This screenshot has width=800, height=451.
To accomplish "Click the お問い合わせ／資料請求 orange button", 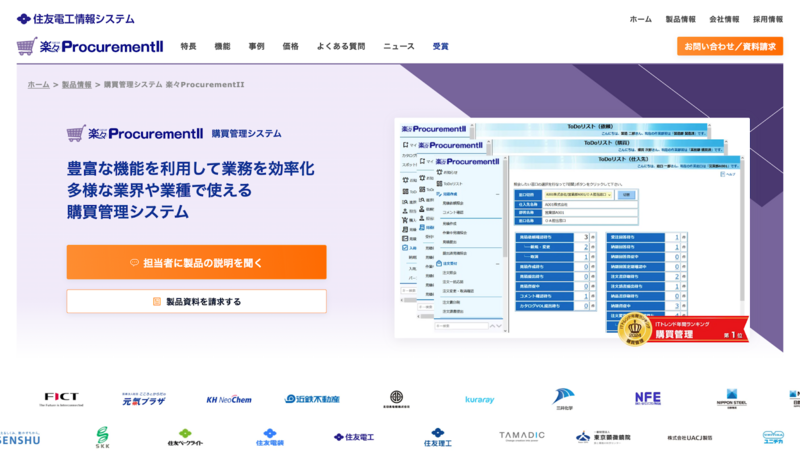I will tap(730, 46).
